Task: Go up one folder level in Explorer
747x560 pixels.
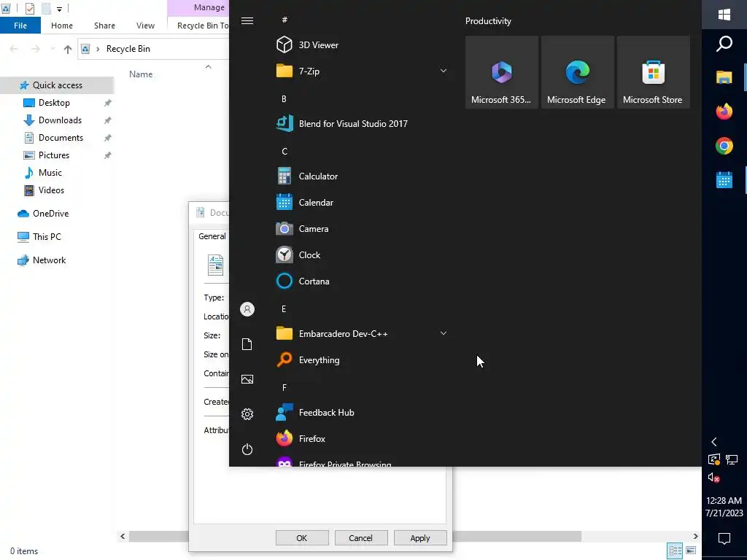Action: (68, 49)
